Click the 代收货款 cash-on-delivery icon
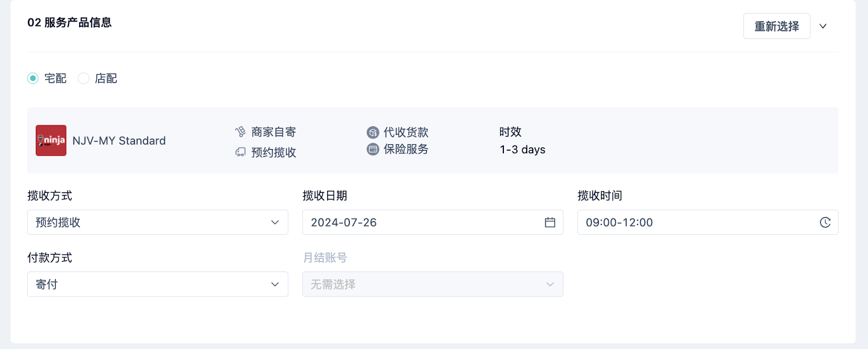The width and height of the screenshot is (868, 349). (373, 132)
